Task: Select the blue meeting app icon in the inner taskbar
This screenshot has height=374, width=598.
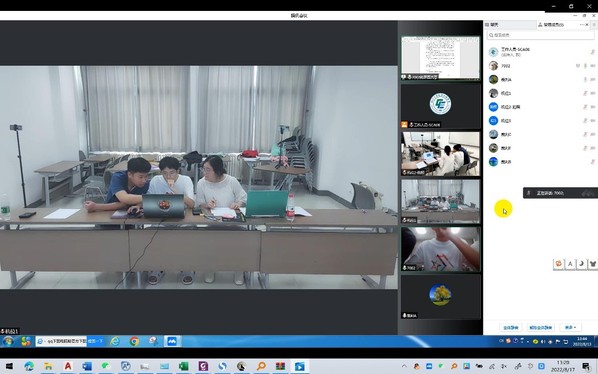Action: 172,341
